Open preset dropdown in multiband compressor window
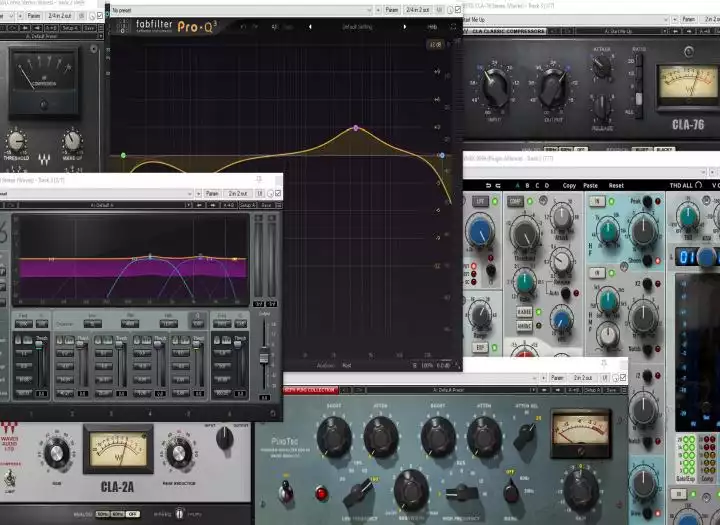The width and height of the screenshot is (720, 525). (96, 193)
